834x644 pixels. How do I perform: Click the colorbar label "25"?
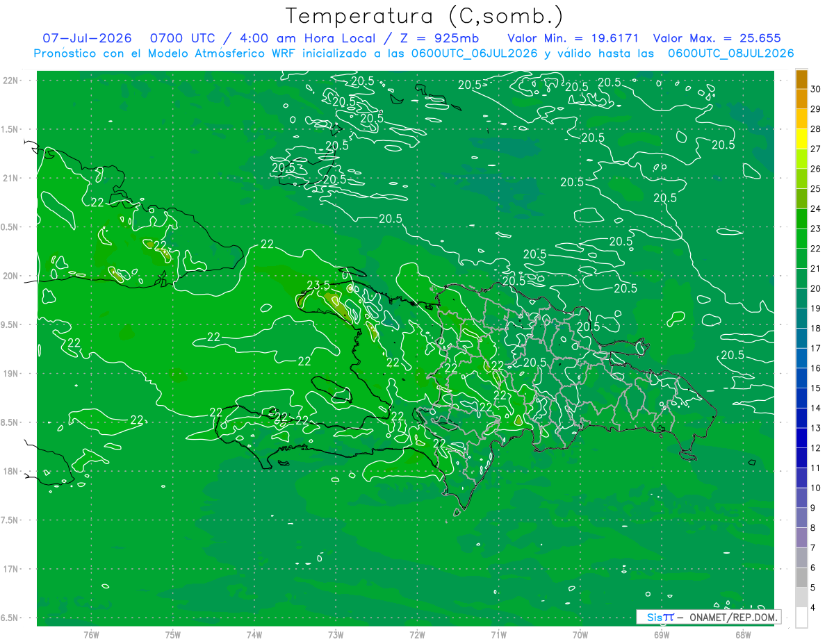coord(816,189)
